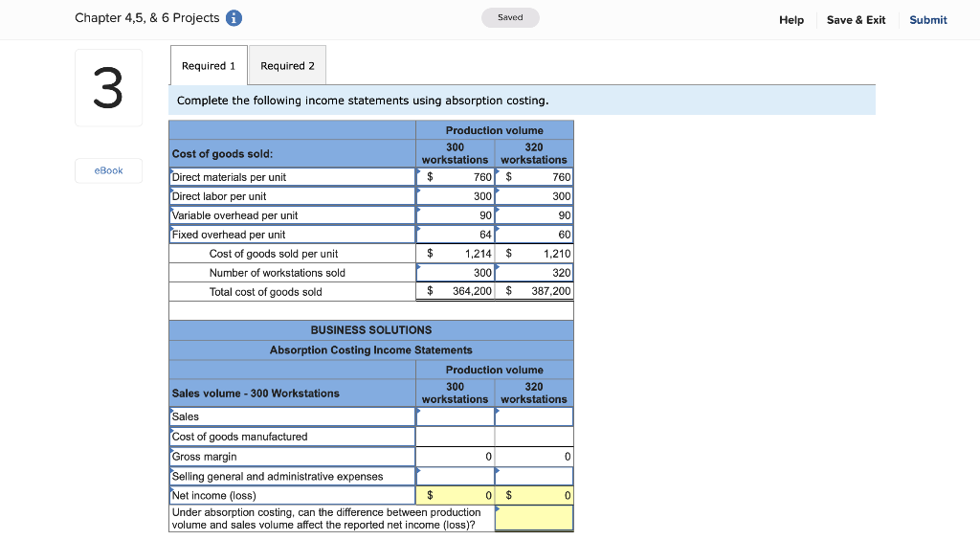The width and height of the screenshot is (980, 540).
Task: Open the Selling general and administrative expenses dropdown
Action: point(292,476)
